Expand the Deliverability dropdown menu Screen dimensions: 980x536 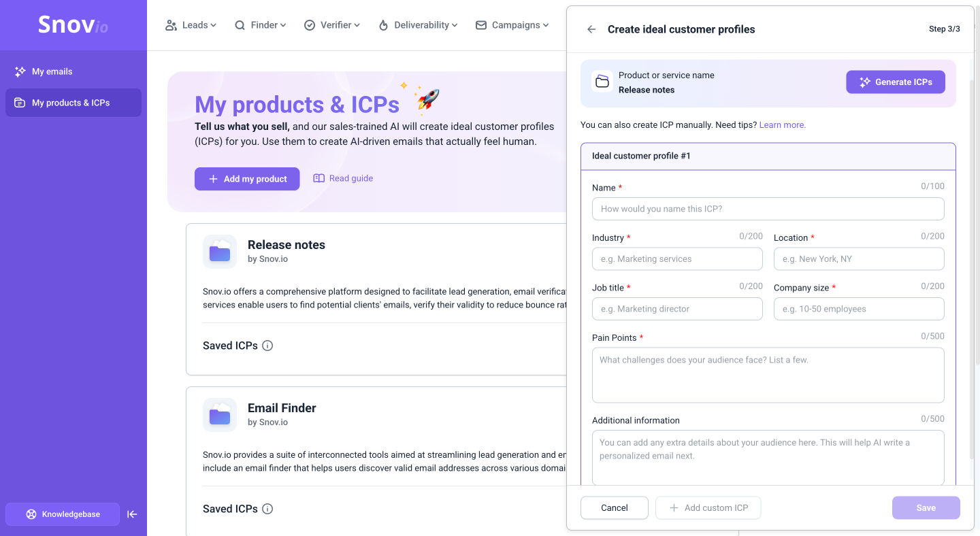418,25
